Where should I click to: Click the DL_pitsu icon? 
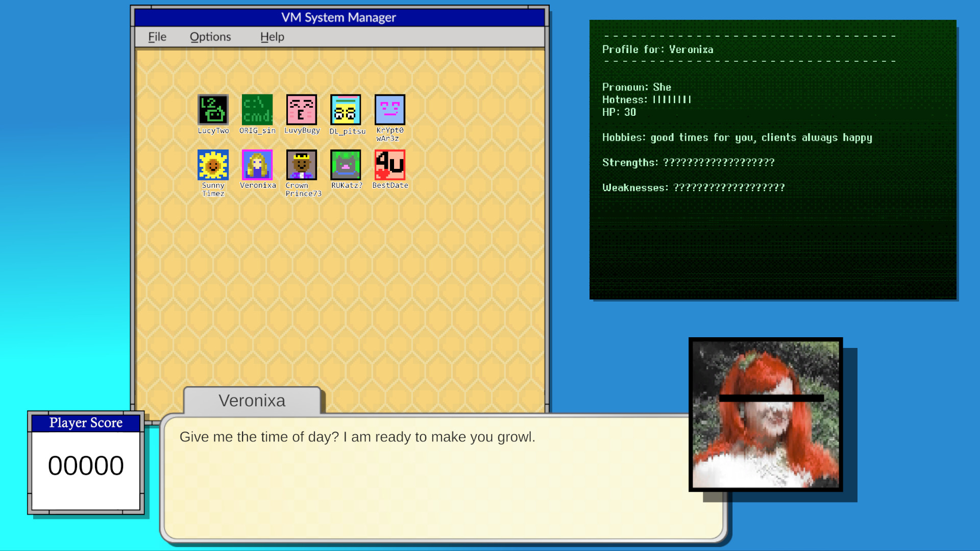(346, 109)
